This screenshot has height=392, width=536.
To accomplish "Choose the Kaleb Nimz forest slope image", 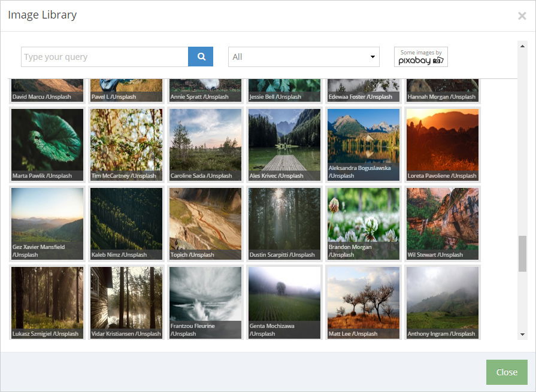I will click(126, 224).
